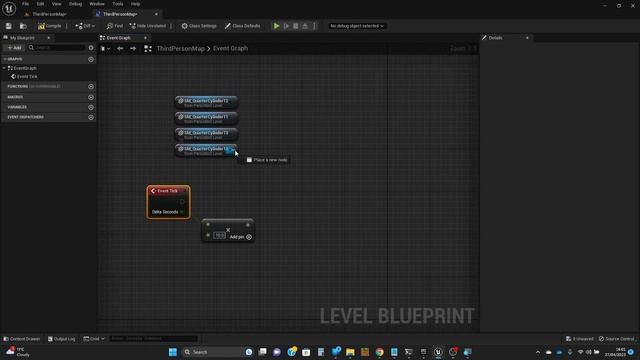Open the Debug menu
Image resolution: width=640 pixels, height=360 pixels.
(x=75, y=4)
